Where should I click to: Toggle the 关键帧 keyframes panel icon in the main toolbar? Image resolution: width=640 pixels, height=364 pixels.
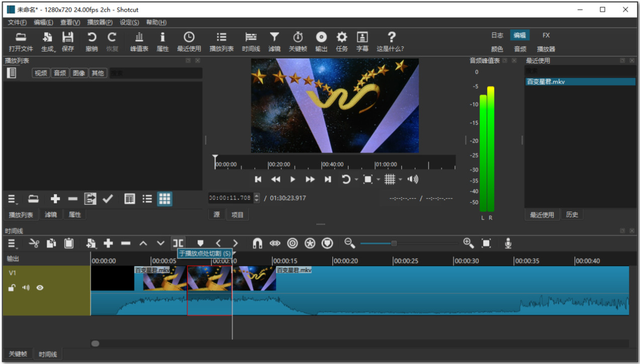(x=298, y=37)
